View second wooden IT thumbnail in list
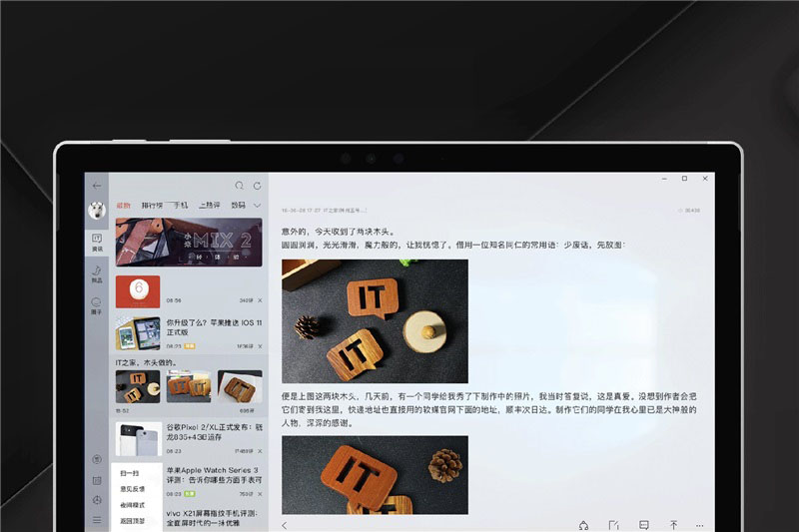Image resolution: width=799 pixels, height=532 pixels. coord(189,386)
